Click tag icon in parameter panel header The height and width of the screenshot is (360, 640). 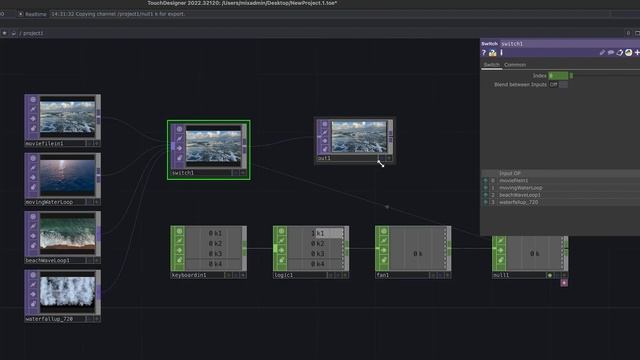click(x=620, y=53)
